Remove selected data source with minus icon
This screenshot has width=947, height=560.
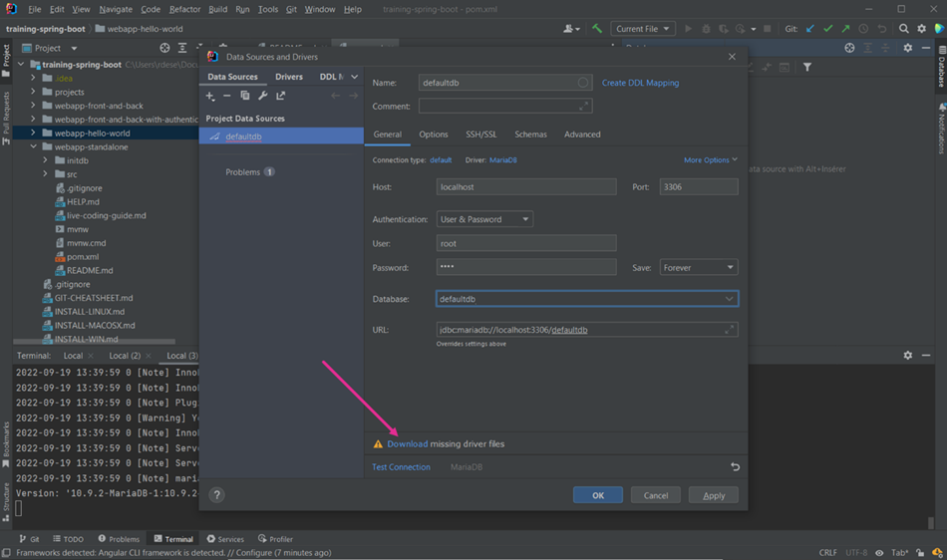coord(227,96)
